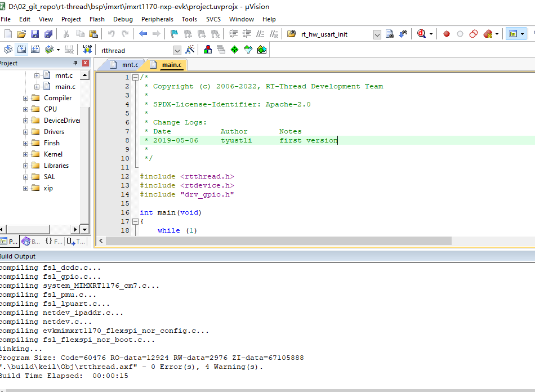535x392 pixels.
Task: Open Manage Project Items colored blocks icon
Action: [208, 50]
